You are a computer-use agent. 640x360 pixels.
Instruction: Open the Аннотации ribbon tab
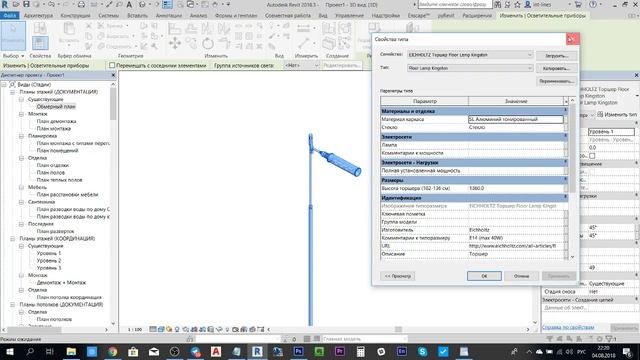(169, 16)
